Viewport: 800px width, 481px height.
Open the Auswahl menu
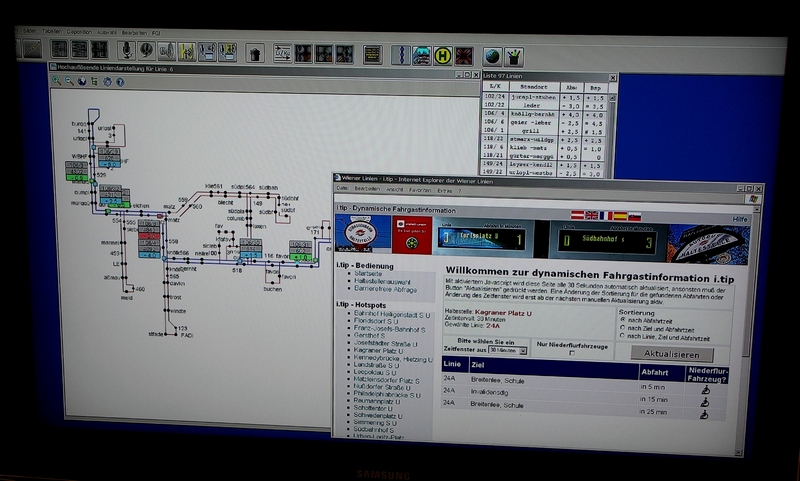point(107,32)
